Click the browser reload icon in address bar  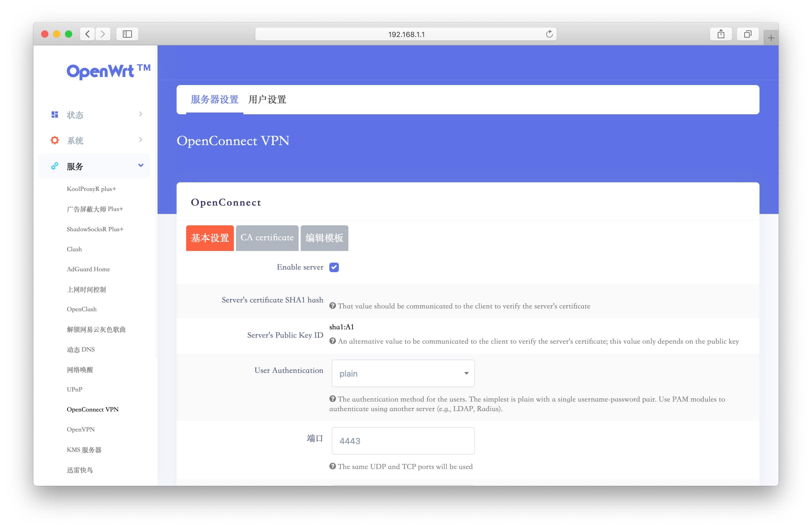point(549,34)
